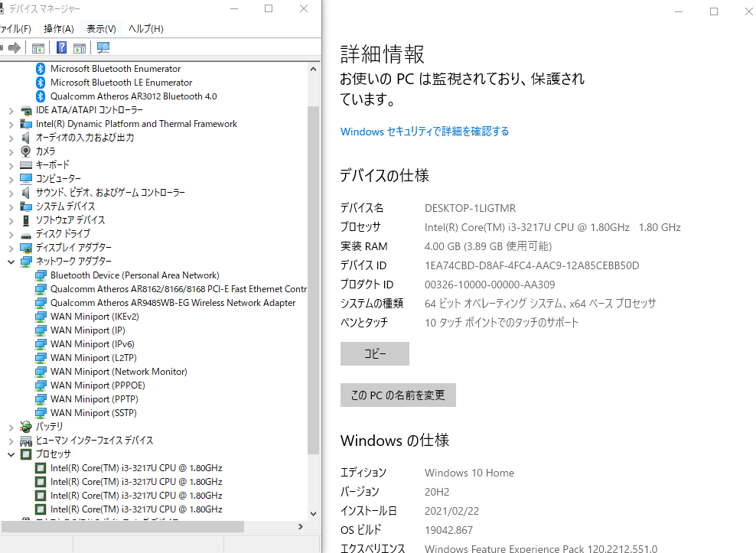Expand the ディスプレイ アダプター node
The width and height of the screenshot is (756, 553).
11,249
